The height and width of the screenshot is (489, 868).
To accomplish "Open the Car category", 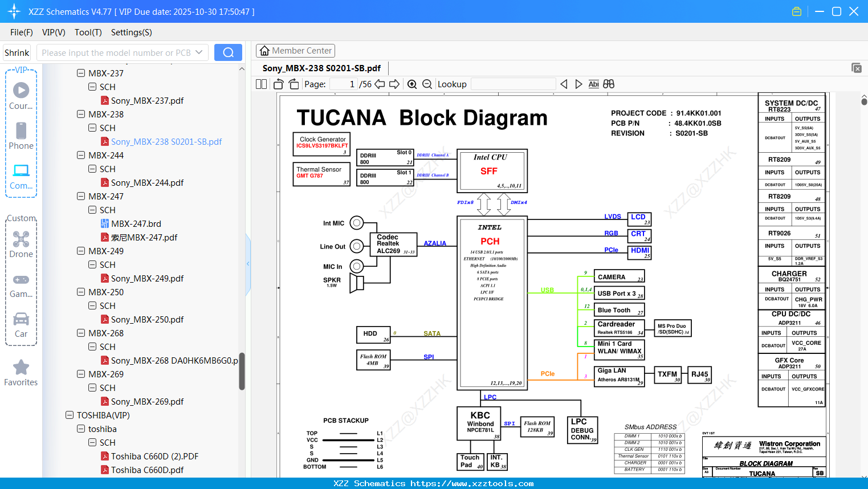I will 21,324.
